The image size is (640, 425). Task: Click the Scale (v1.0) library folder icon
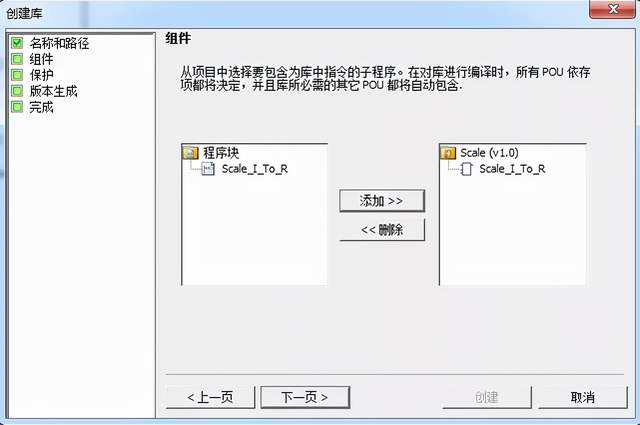point(448,153)
